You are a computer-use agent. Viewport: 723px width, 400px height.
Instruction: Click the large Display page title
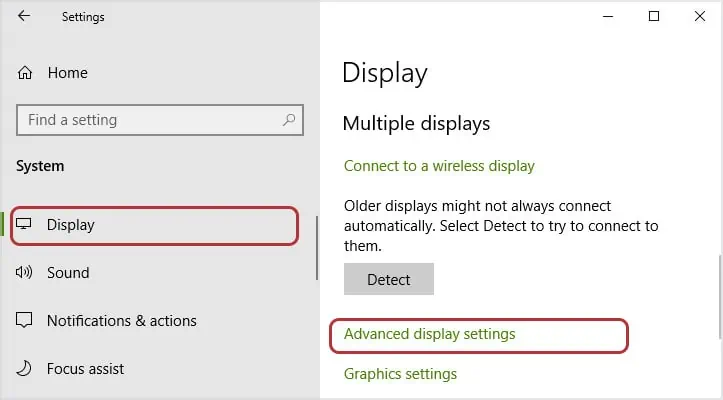385,73
